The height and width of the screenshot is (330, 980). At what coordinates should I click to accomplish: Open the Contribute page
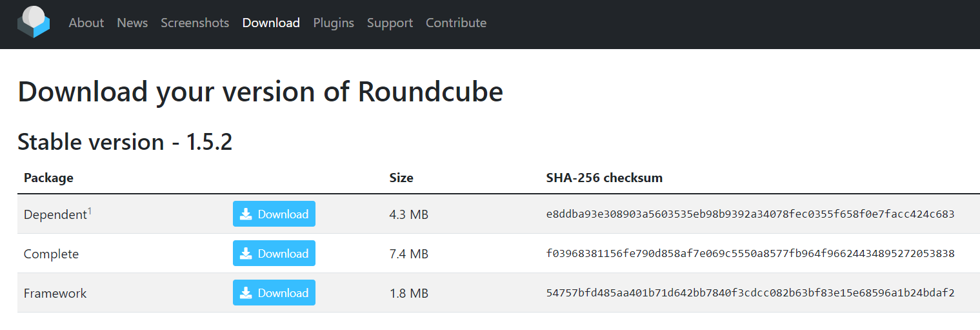click(x=456, y=23)
